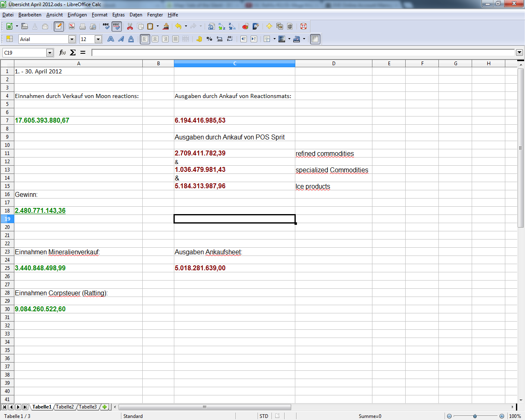The height and width of the screenshot is (420, 525).
Task: Open the Datei menu
Action: click(8, 15)
